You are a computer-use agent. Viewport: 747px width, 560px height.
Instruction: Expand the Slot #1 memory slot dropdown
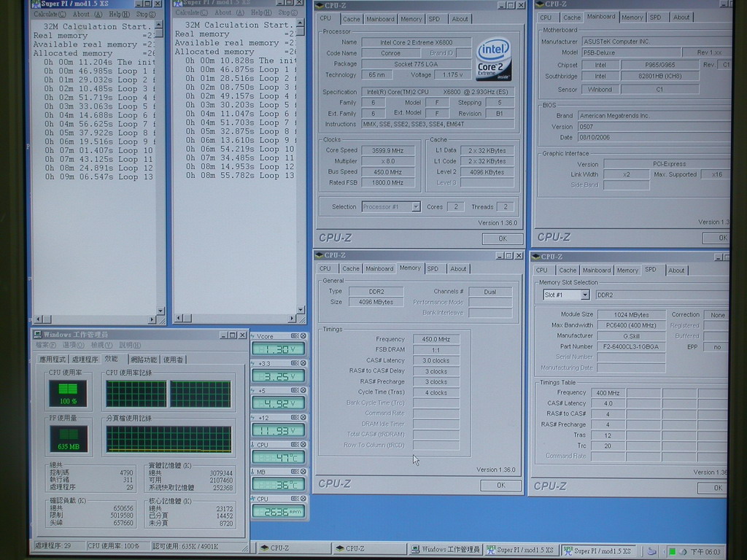pos(584,295)
